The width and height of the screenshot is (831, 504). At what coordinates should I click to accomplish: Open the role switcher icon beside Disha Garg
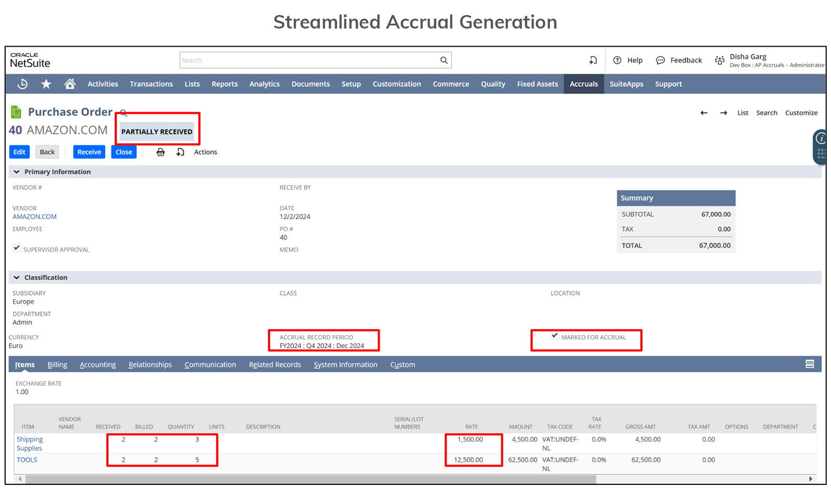719,60
